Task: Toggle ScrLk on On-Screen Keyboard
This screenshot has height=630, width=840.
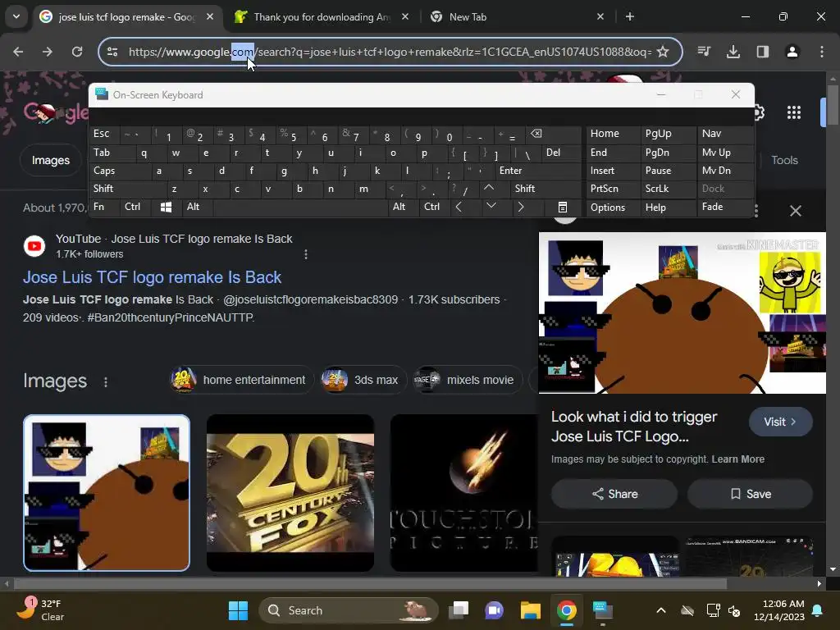Action: [668, 189]
